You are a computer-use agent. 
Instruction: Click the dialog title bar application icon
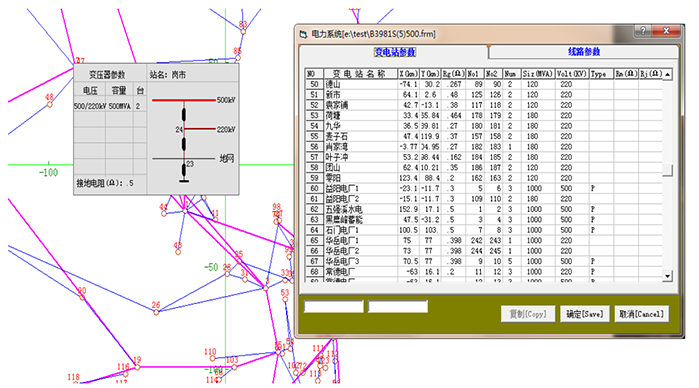pos(304,34)
